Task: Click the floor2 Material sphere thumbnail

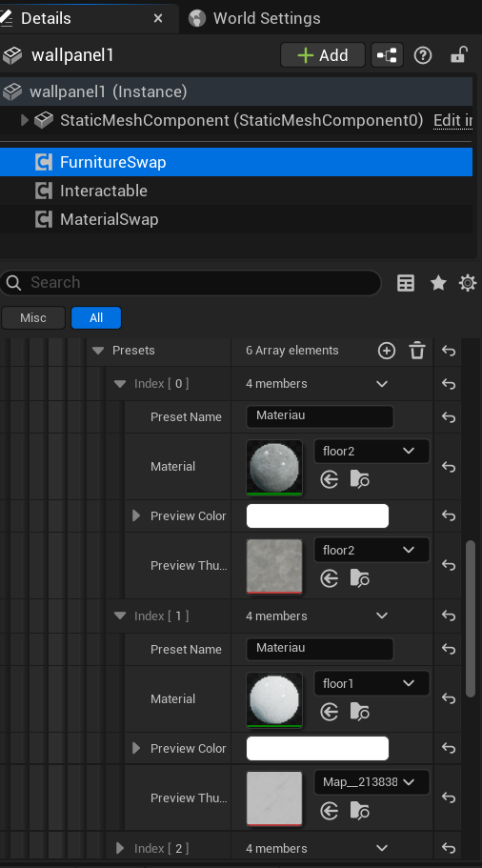Action: [x=274, y=467]
